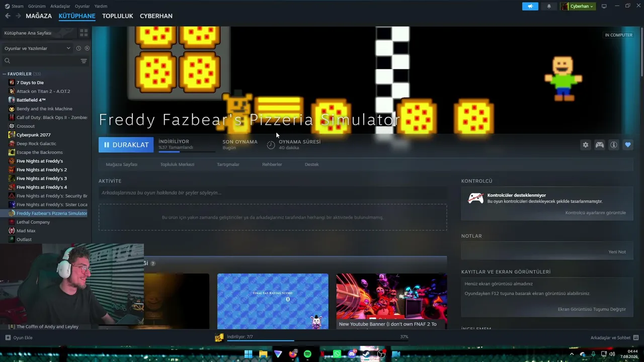Open the New Youtube Banner thumbnail
Image resolution: width=644 pixels, height=362 pixels.
(x=391, y=301)
